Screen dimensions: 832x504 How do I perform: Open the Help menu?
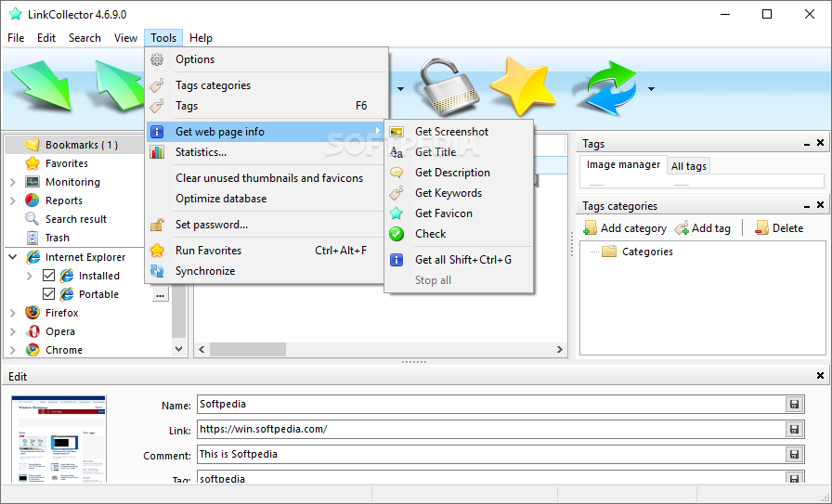point(201,38)
